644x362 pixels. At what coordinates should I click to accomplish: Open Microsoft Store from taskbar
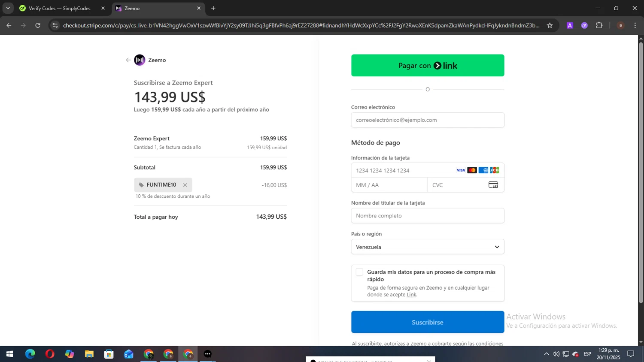(109, 354)
